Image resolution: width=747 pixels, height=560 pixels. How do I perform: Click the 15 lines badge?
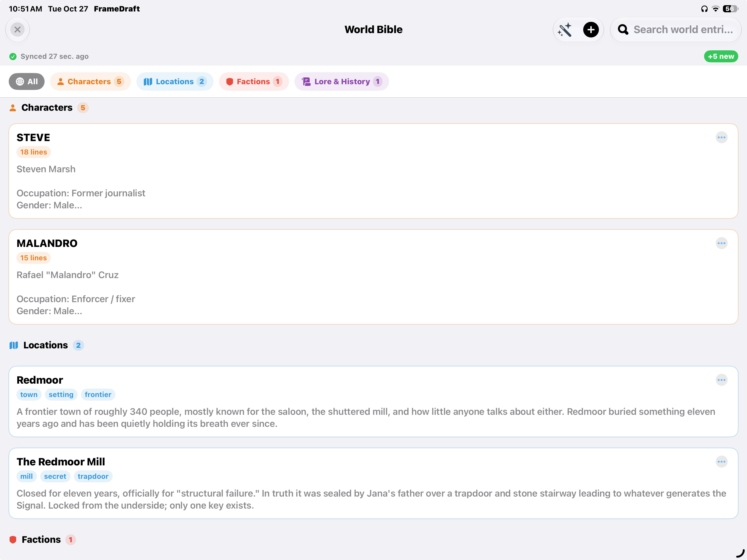click(x=33, y=258)
